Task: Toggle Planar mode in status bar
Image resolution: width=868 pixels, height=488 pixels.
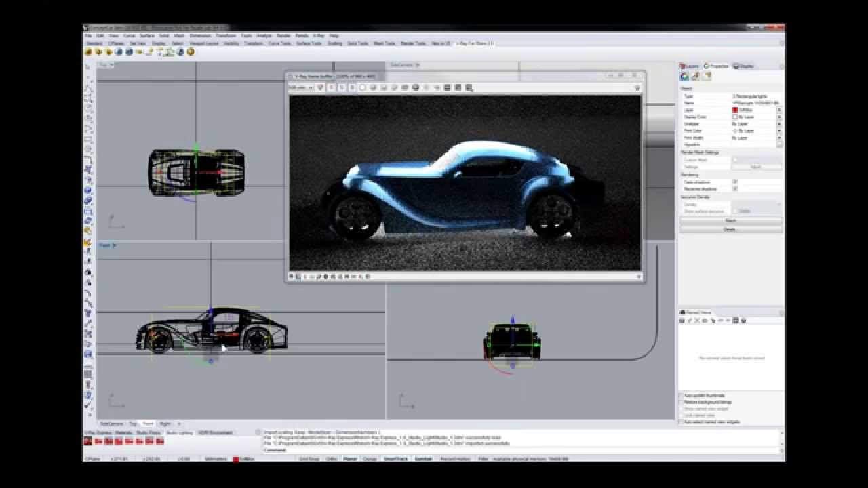Action: pyautogui.click(x=350, y=459)
